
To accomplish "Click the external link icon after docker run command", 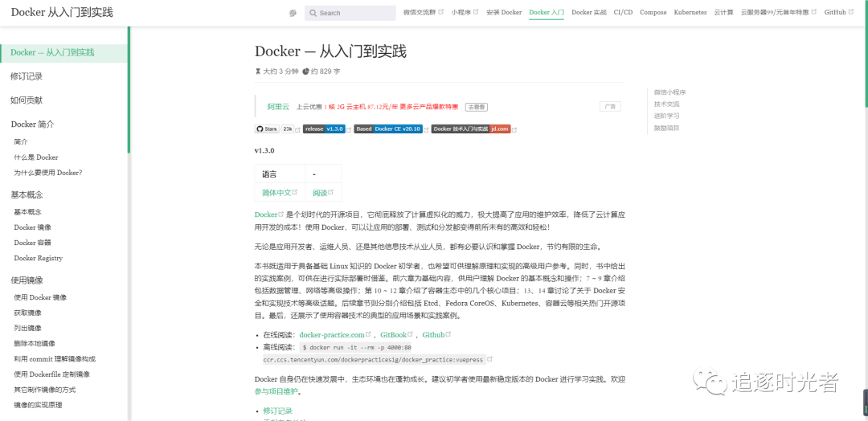I will (490, 359).
